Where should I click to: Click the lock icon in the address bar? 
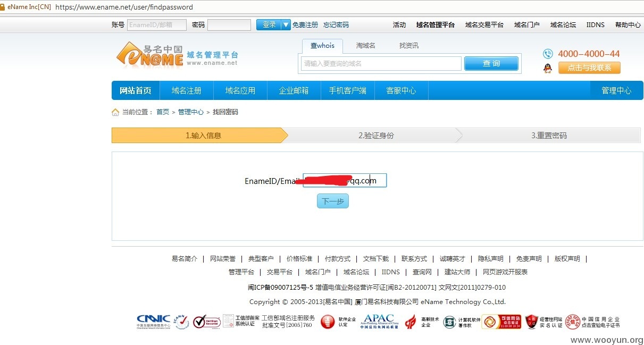pos(3,7)
